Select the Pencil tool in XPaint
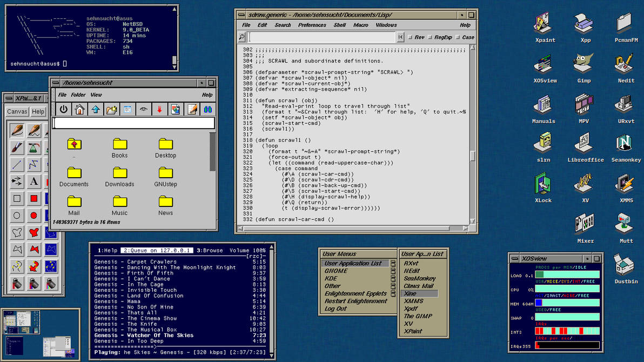 coord(17,131)
